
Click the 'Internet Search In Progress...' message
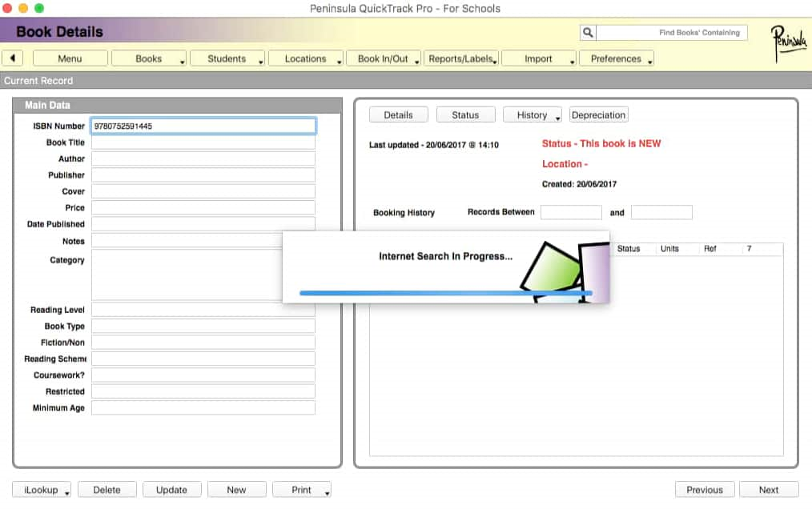446,256
